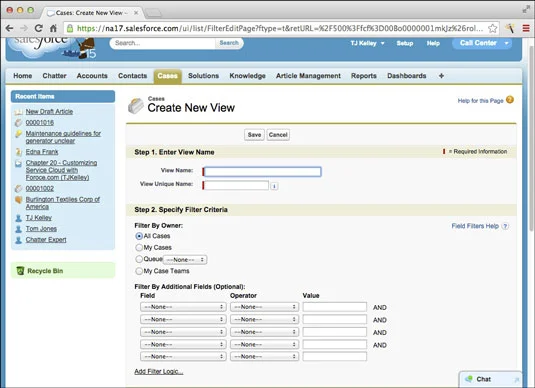535x388 pixels.
Task: Click the plus icon to add tabs
Action: pyautogui.click(x=441, y=76)
